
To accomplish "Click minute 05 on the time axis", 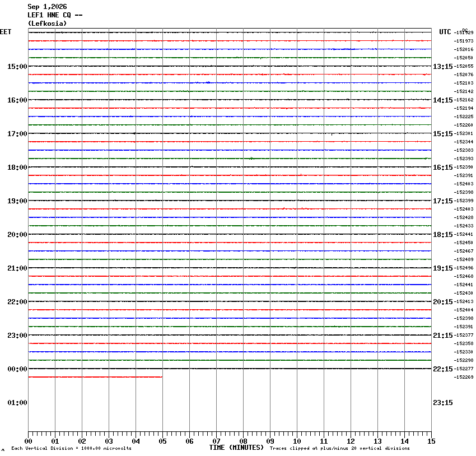I will click(x=162, y=441).
